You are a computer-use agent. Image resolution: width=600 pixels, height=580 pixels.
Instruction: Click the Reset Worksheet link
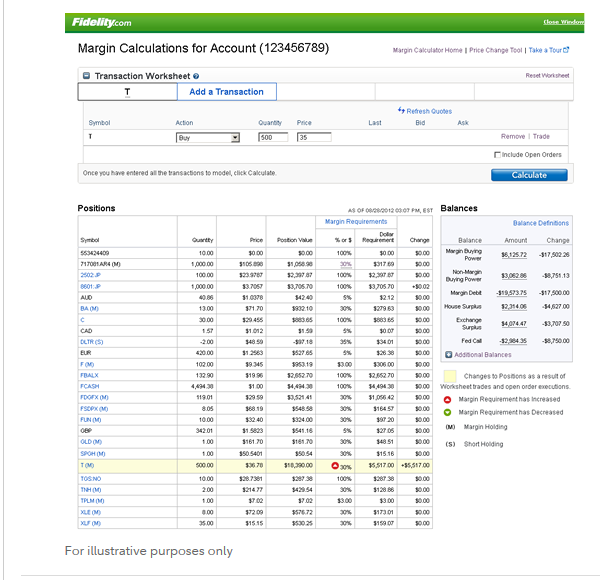click(x=547, y=76)
